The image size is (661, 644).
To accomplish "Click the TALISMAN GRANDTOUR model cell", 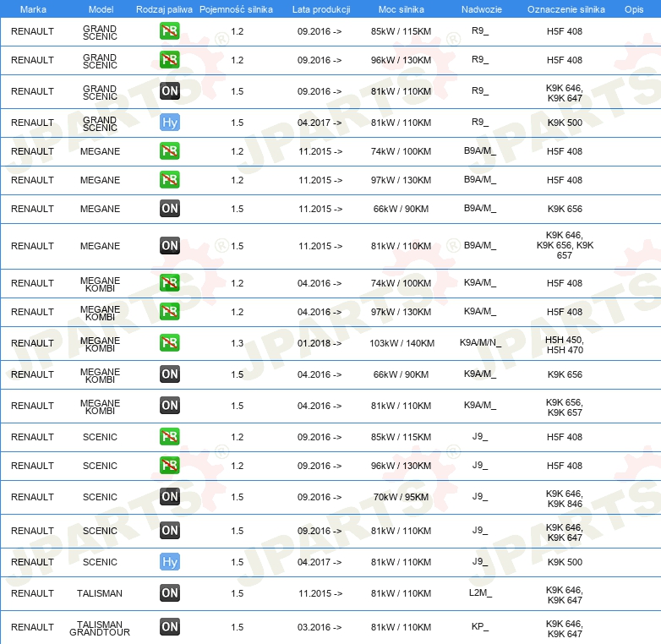I will point(100,628).
